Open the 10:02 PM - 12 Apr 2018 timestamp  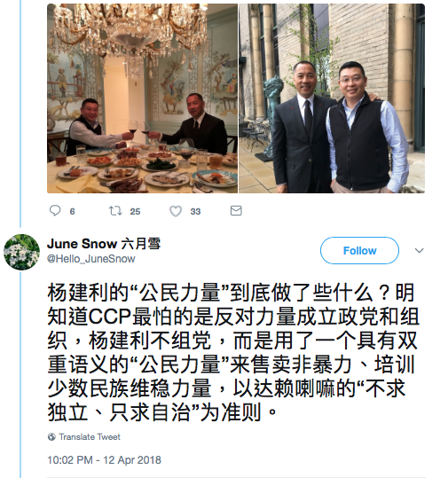tap(105, 460)
